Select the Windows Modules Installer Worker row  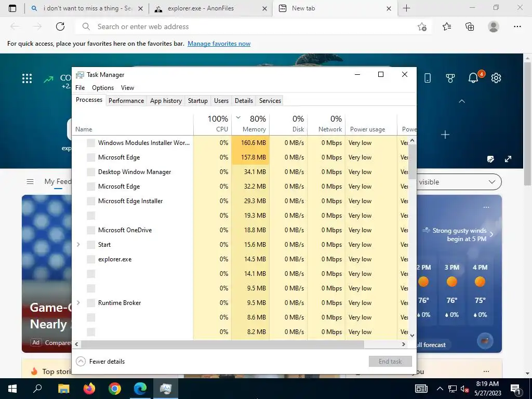point(240,142)
